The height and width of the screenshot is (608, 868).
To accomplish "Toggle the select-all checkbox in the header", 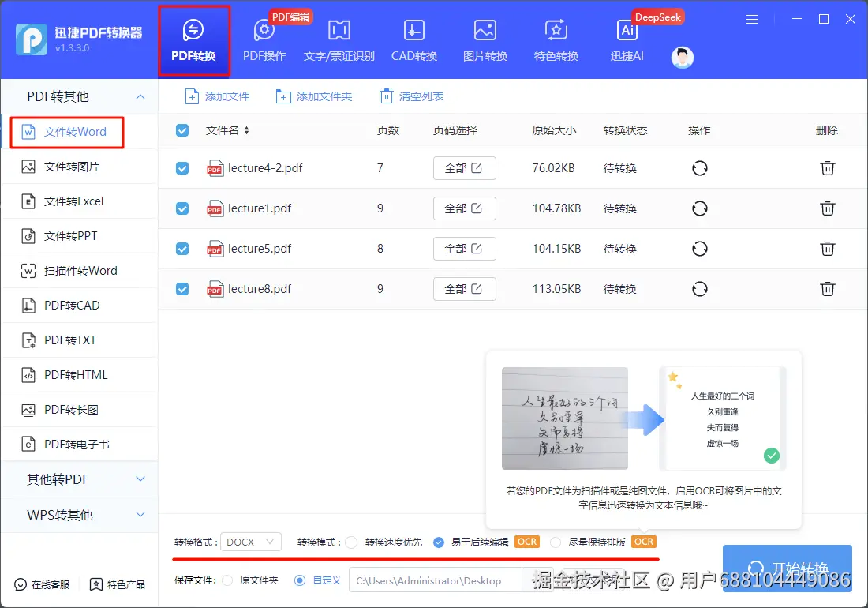I will point(182,130).
